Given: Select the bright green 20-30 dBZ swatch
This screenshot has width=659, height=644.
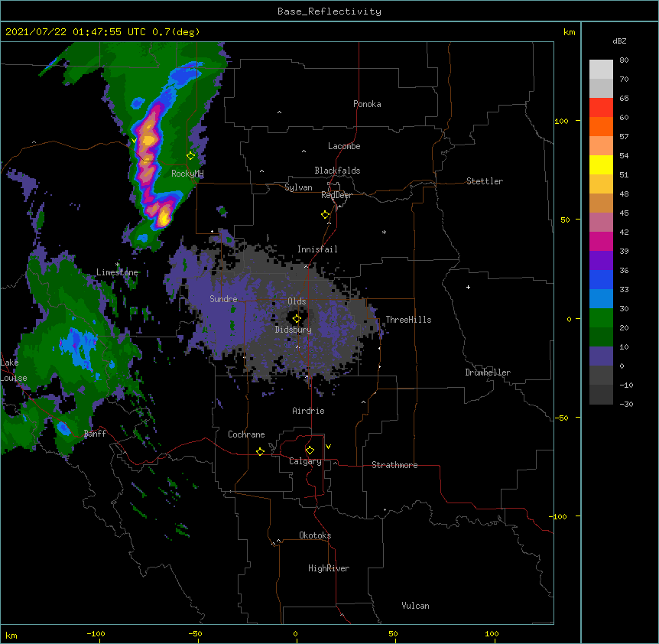Looking at the screenshot, I should (601, 318).
